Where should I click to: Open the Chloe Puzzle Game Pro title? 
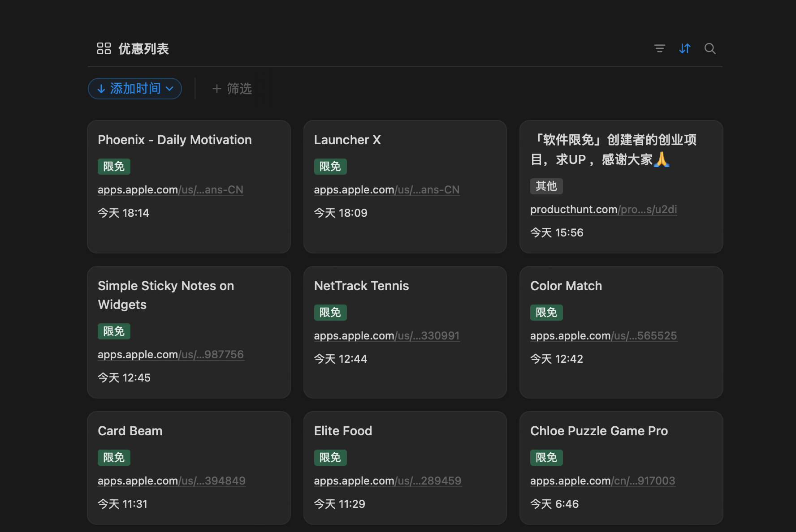click(x=599, y=431)
